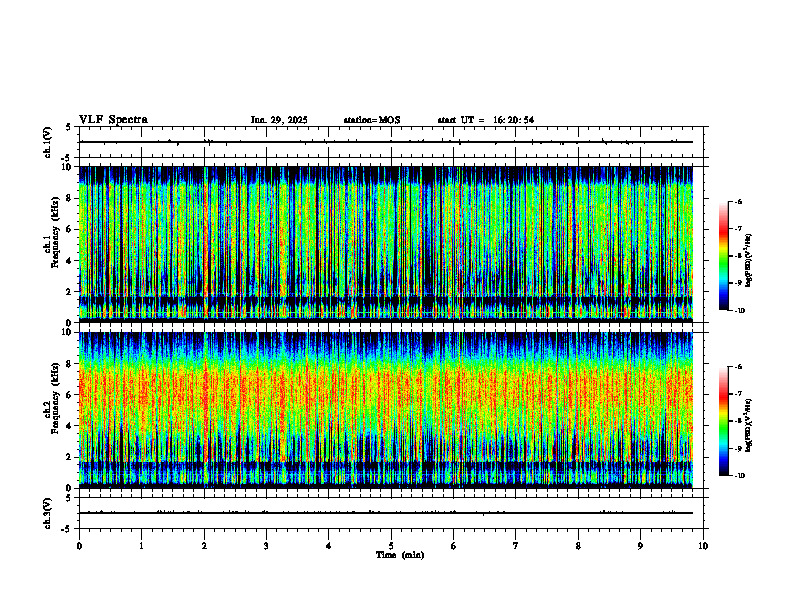Click time axis tick label "6"
Viewport: 792px width, 612px height.
tap(454, 546)
